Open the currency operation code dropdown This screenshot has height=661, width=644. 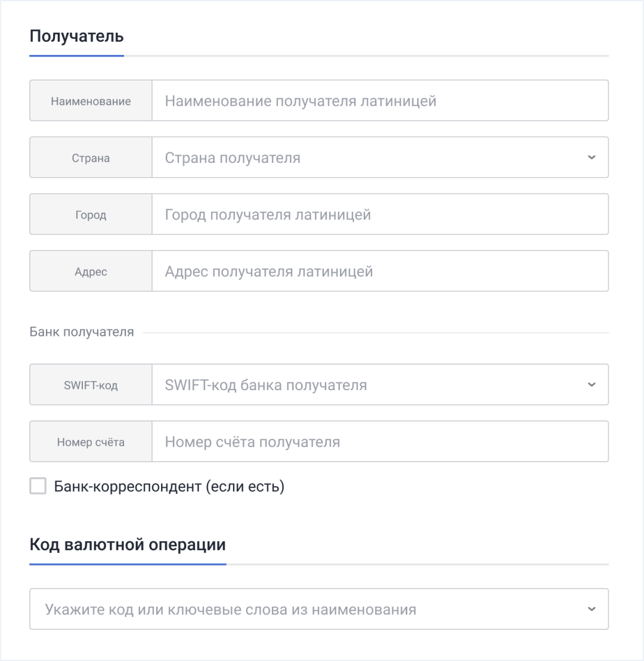coord(310,610)
